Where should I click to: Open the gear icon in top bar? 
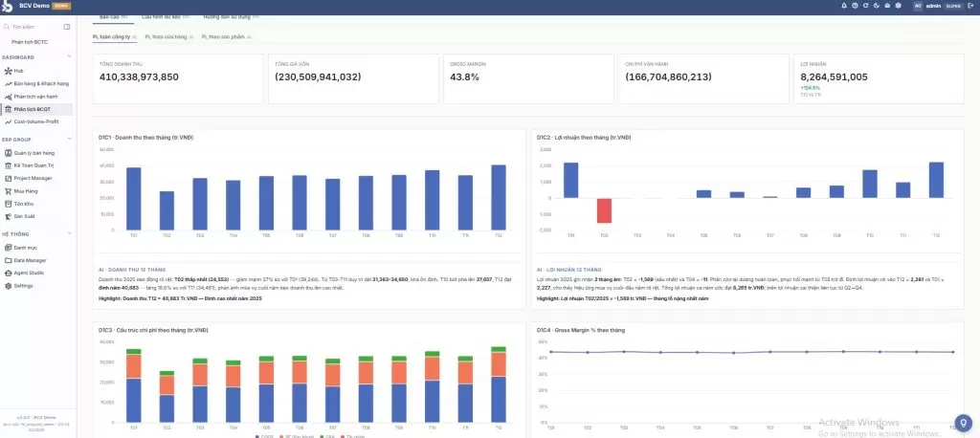pyautogui.click(x=898, y=6)
